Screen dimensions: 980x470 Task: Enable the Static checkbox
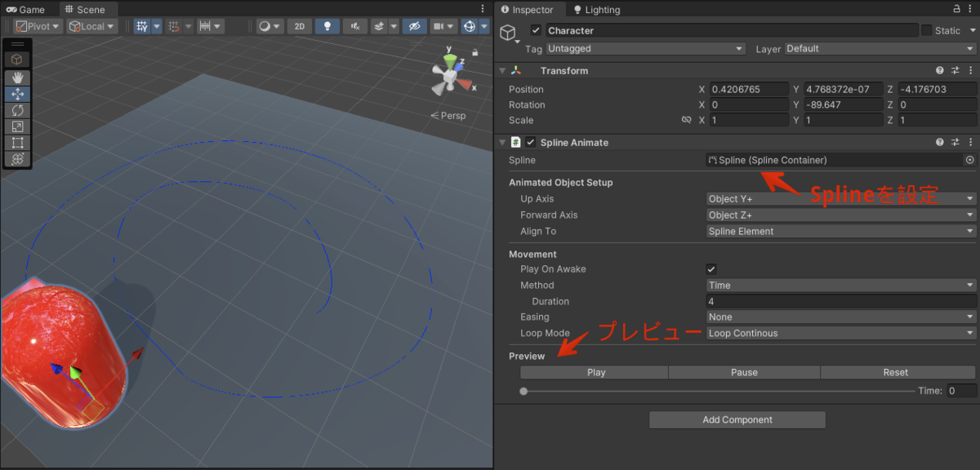[x=926, y=30]
